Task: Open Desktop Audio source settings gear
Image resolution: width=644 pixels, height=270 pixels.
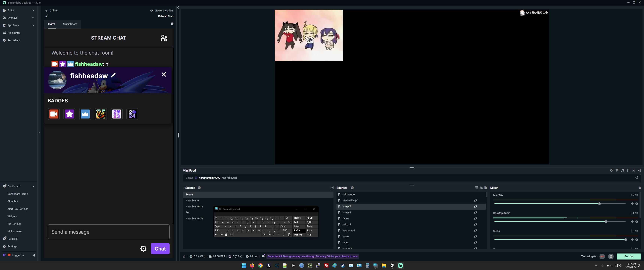Action: (x=637, y=222)
